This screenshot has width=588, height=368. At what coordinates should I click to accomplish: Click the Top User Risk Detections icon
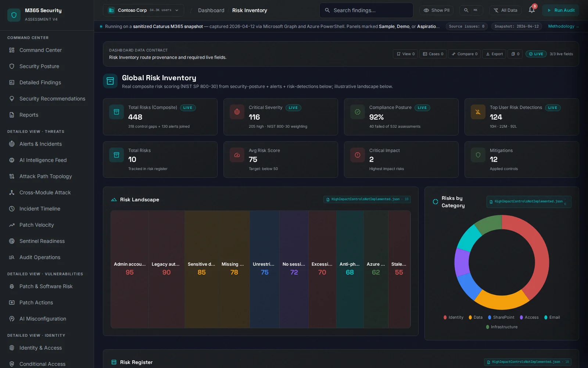click(x=478, y=112)
